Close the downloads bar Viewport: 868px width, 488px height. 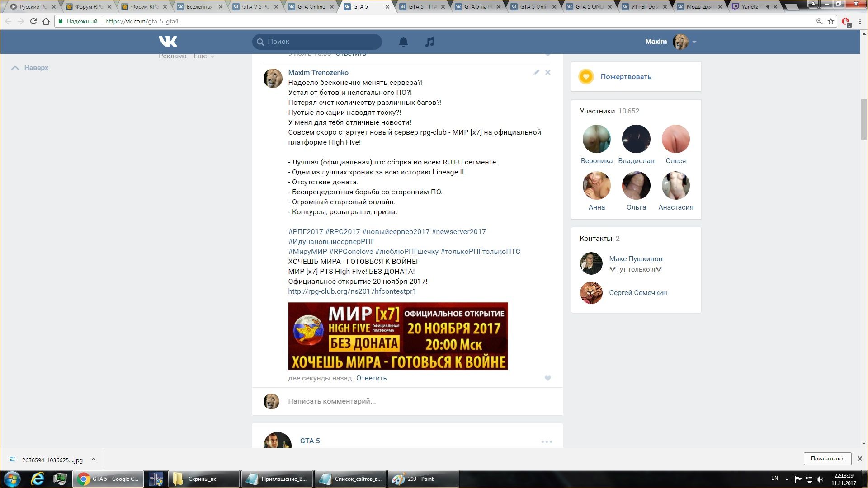click(860, 459)
